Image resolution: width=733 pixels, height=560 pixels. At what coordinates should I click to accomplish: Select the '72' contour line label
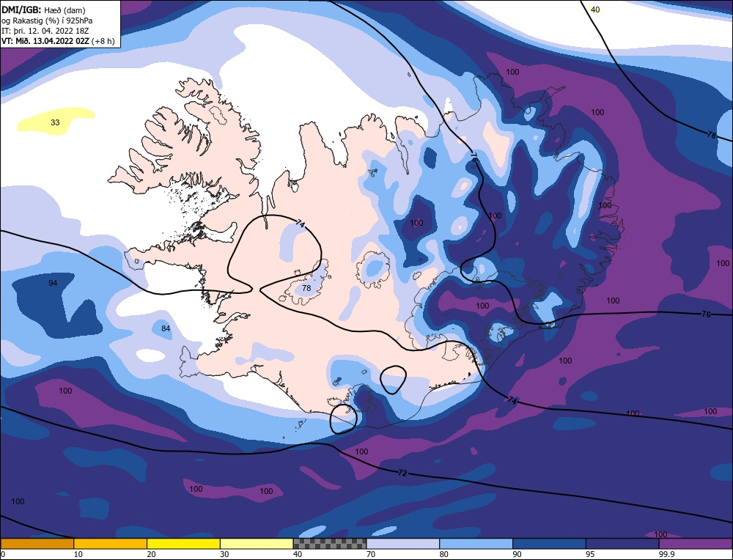(x=402, y=474)
